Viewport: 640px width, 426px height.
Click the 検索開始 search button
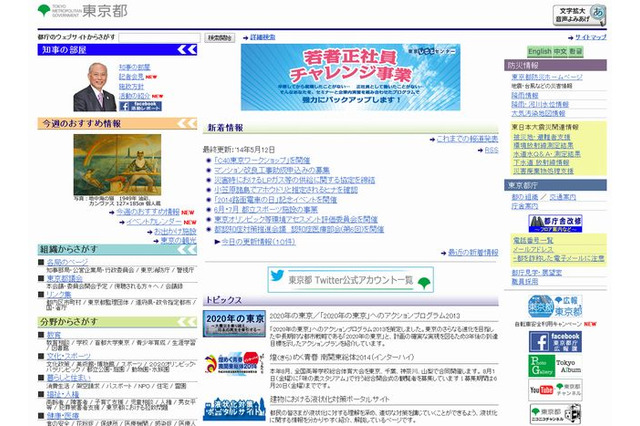(x=220, y=38)
